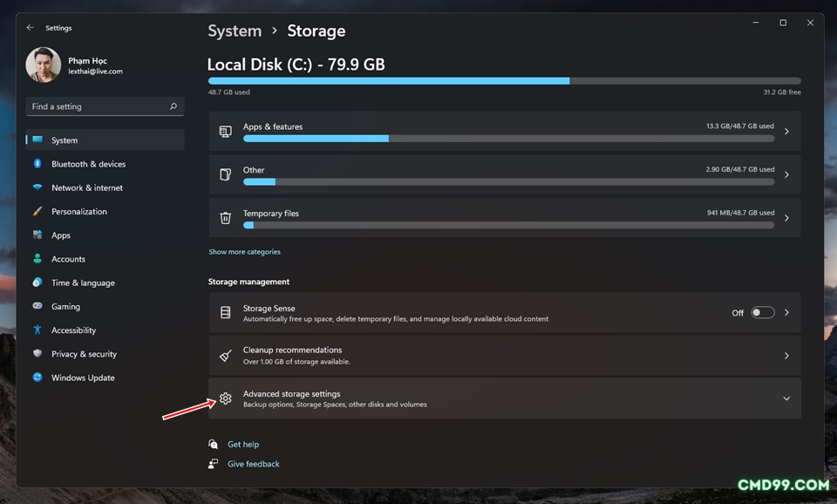
Task: Click the '48.7 GB used' label
Action: (x=229, y=92)
